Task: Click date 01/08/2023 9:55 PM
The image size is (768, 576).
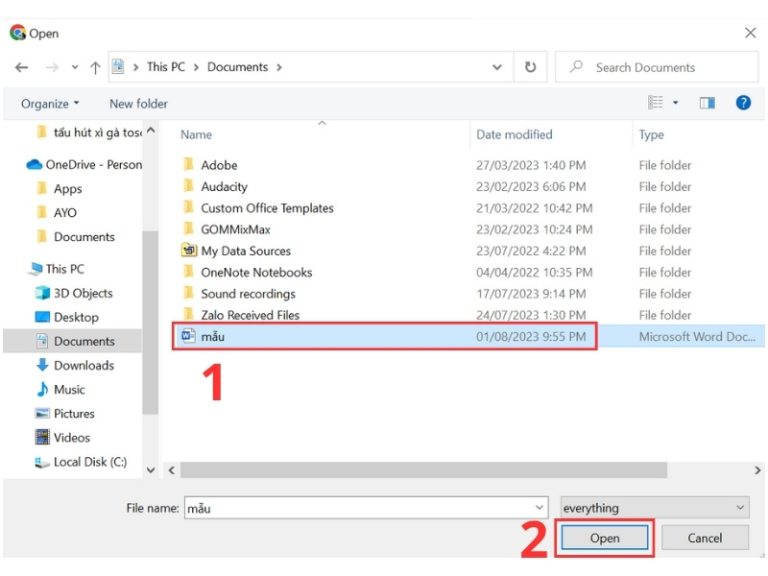Action: click(x=531, y=336)
